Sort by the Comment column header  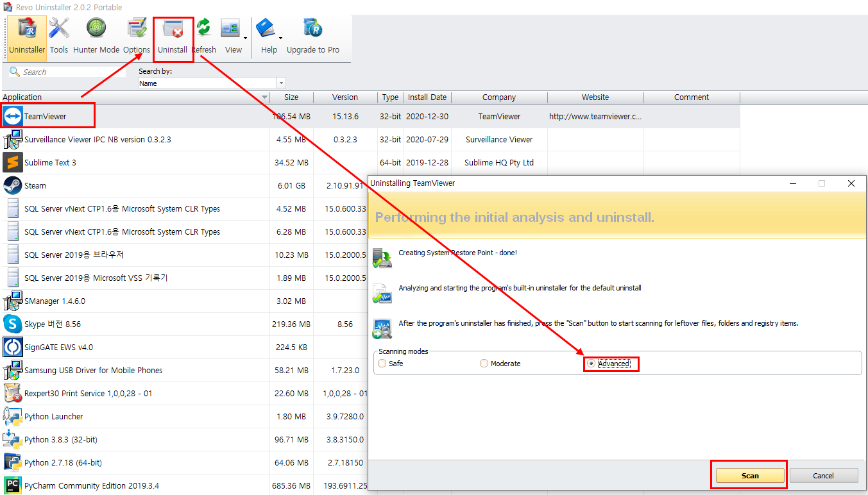click(x=692, y=97)
